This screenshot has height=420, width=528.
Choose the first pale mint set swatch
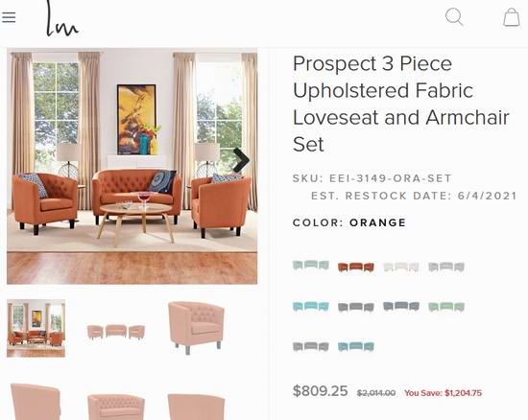[x=311, y=266]
